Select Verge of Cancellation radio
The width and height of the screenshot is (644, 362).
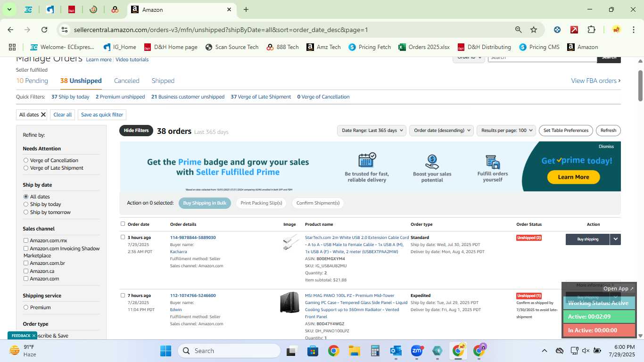coord(25,160)
